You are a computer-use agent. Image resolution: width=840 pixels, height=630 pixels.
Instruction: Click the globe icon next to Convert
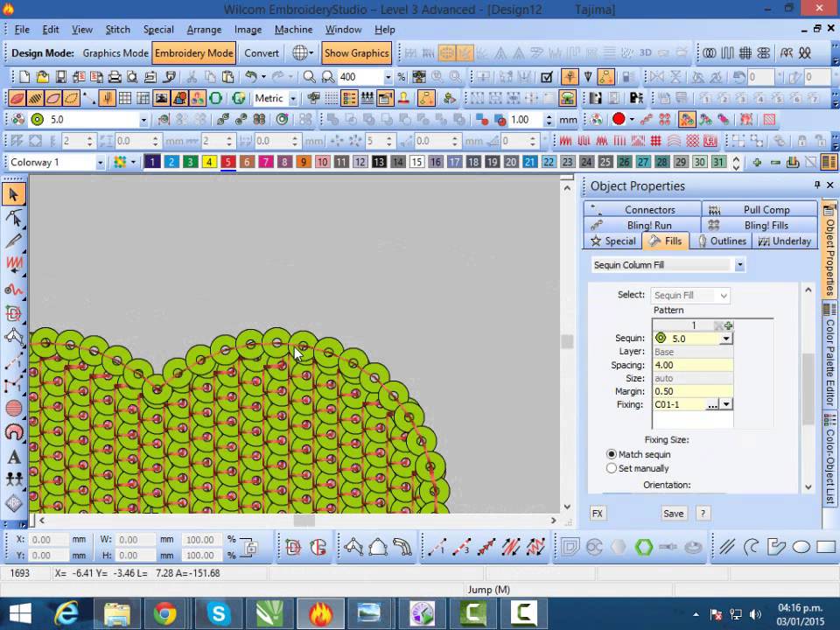[299, 53]
